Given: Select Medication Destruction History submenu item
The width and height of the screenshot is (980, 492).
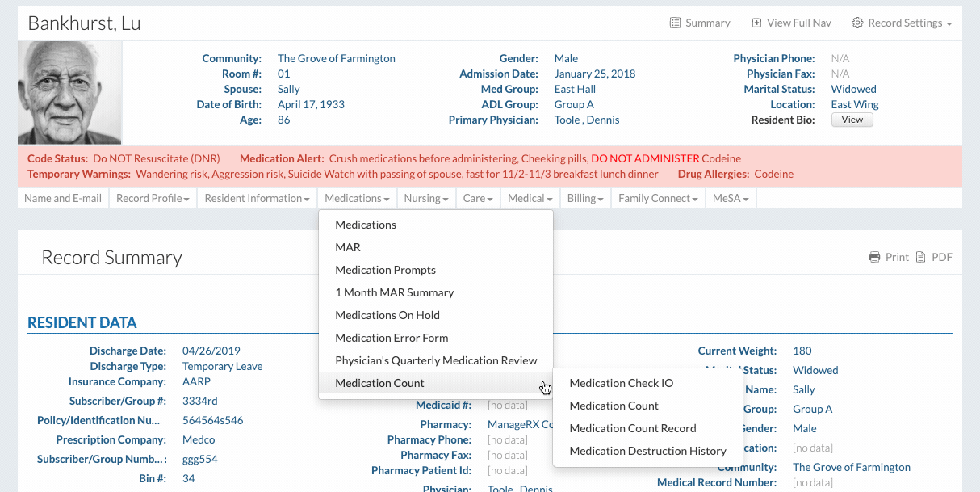Looking at the screenshot, I should 647,451.
